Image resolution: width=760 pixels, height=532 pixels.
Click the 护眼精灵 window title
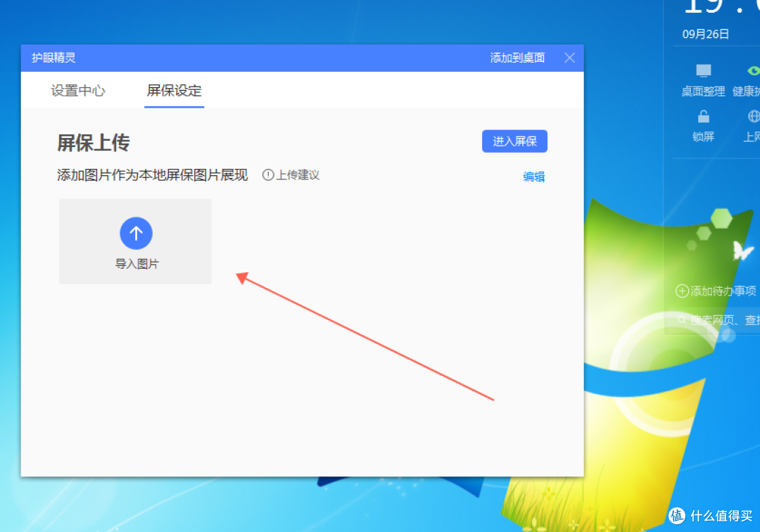point(53,58)
